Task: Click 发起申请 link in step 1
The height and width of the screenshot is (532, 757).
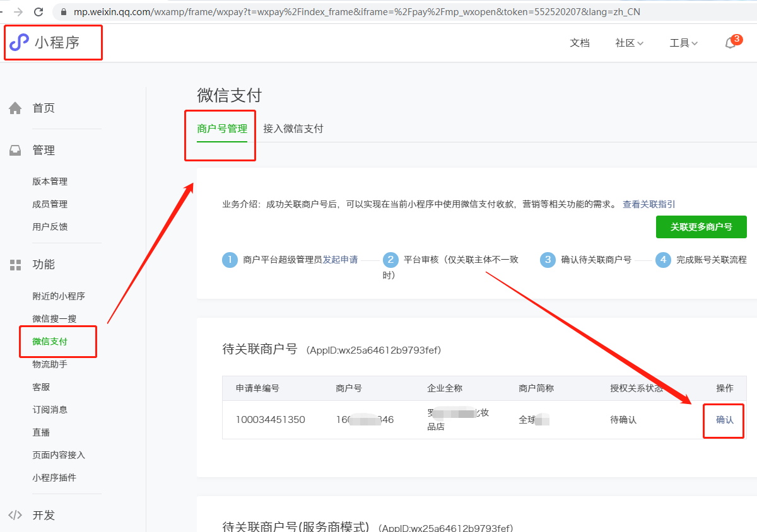Action: pos(340,260)
